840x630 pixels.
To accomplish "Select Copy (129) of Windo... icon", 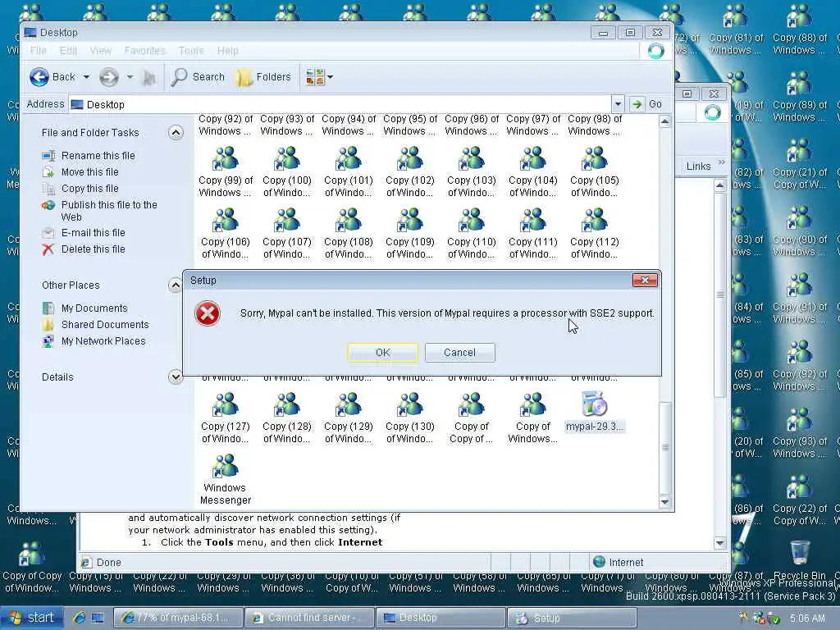I will tap(348, 418).
